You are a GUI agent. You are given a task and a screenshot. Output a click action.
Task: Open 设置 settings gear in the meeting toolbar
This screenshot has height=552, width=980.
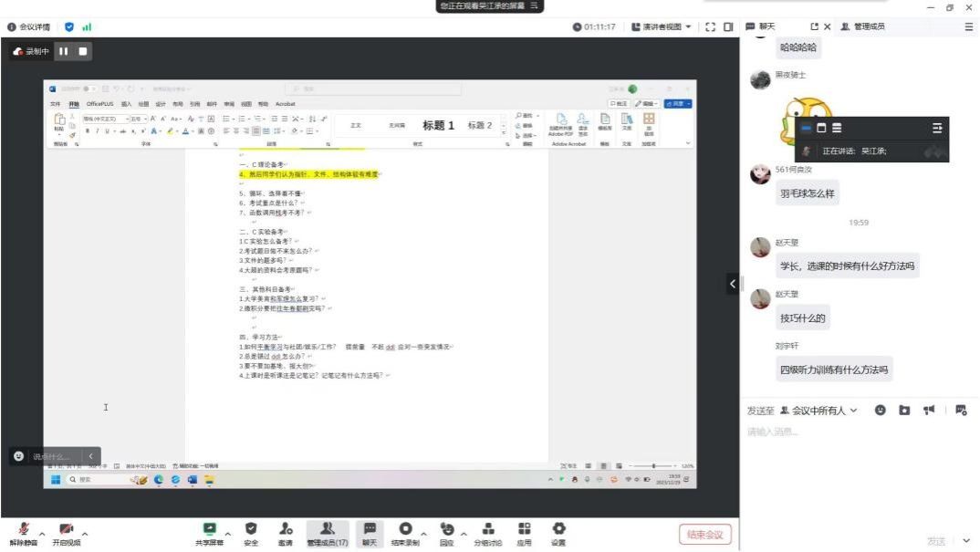click(558, 530)
